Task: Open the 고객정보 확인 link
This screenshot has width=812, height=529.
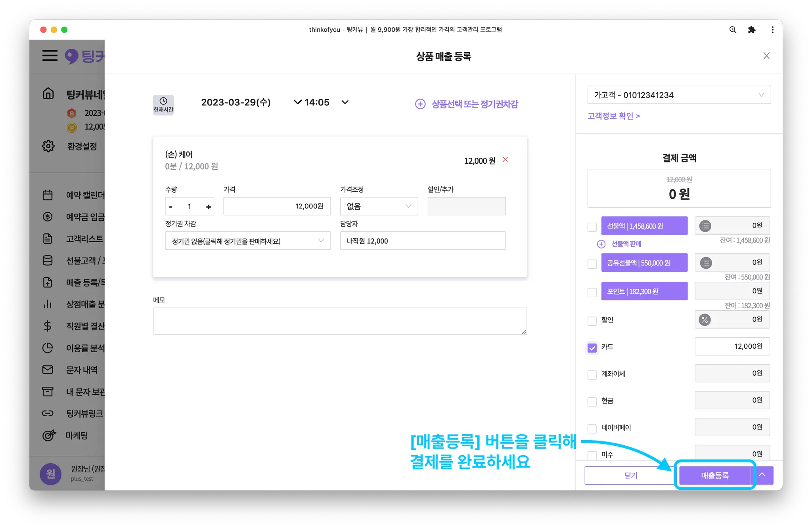Action: point(613,116)
